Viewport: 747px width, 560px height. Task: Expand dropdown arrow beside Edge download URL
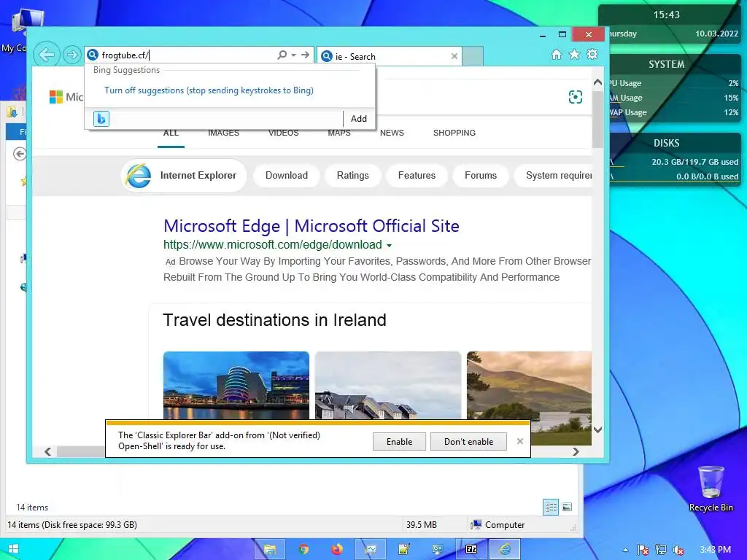point(390,246)
